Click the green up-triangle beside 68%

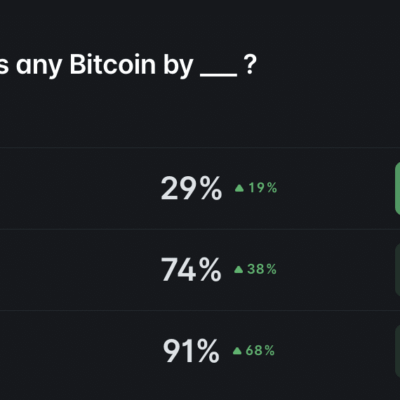[x=237, y=351]
